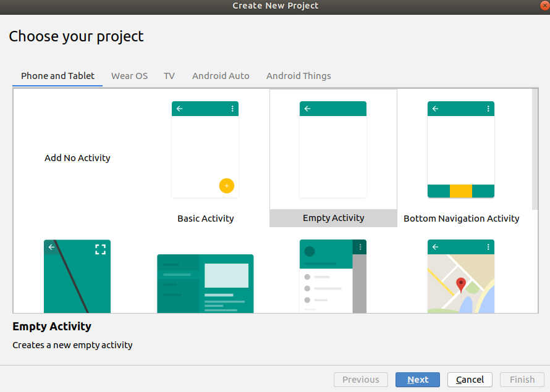This screenshot has height=392, width=550.
Task: Cancel the project creation
Action: tap(469, 380)
